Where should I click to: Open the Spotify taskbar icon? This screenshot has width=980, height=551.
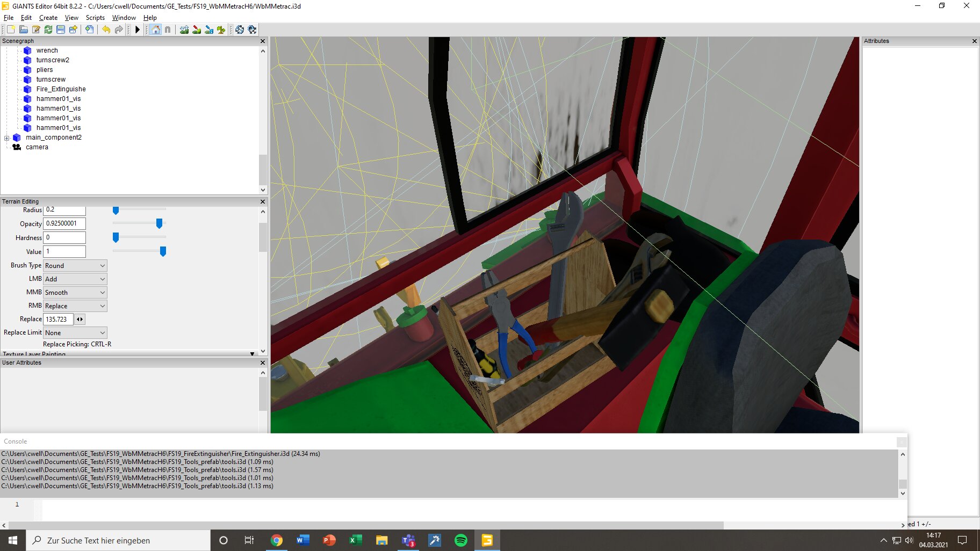coord(460,540)
